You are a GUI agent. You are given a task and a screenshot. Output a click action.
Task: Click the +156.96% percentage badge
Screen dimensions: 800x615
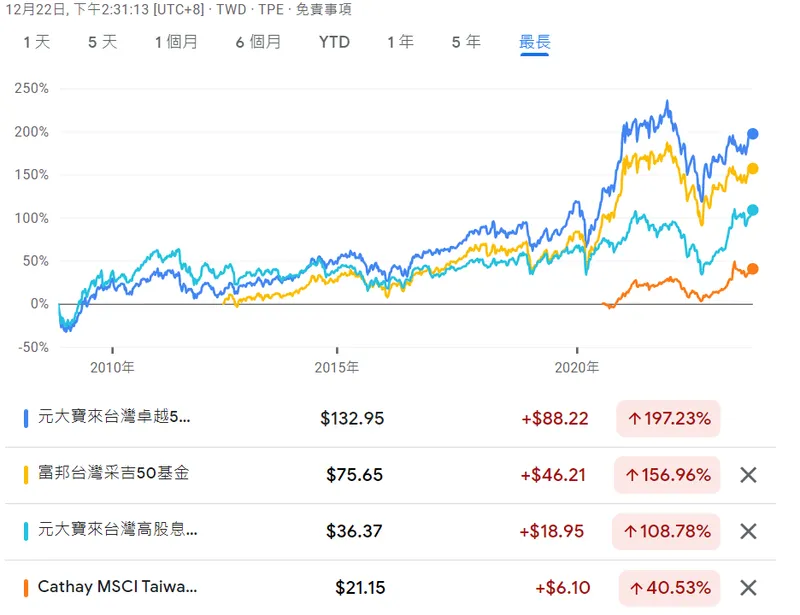pyautogui.click(x=667, y=475)
